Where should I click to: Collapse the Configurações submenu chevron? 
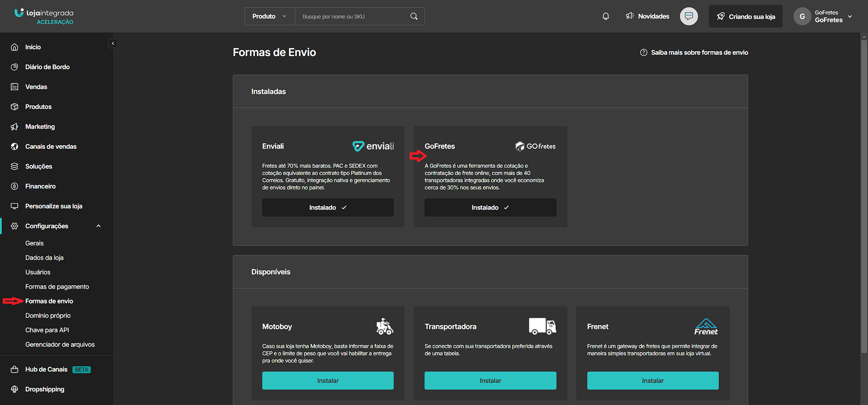click(x=99, y=226)
